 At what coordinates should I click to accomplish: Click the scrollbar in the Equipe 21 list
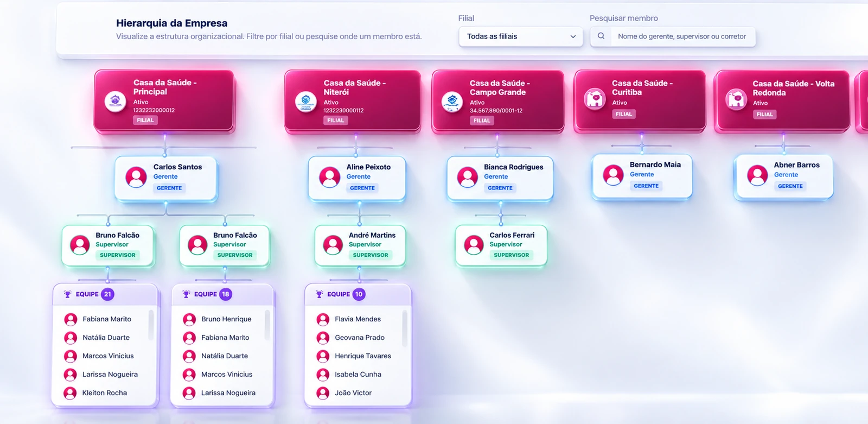[x=151, y=325]
